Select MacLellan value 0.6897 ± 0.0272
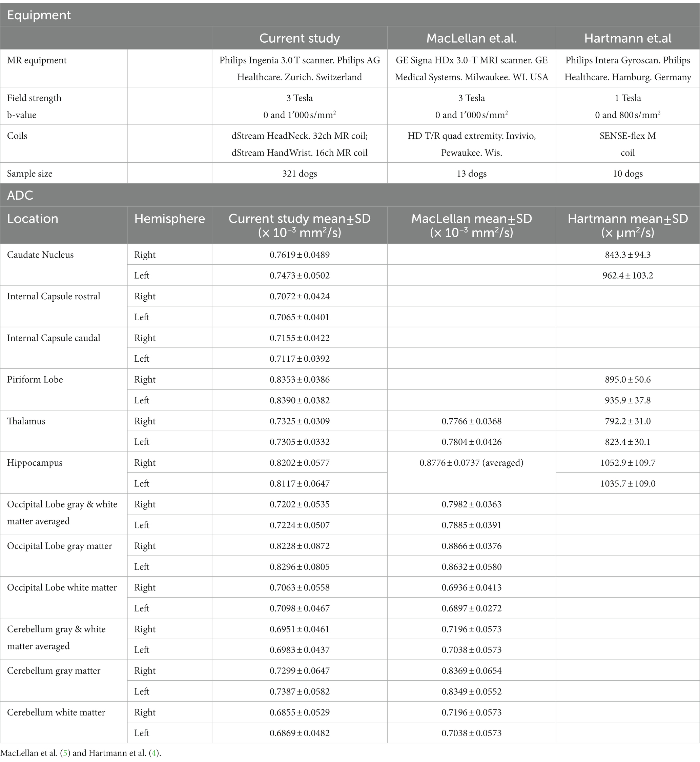The image size is (700, 762). pos(472,608)
